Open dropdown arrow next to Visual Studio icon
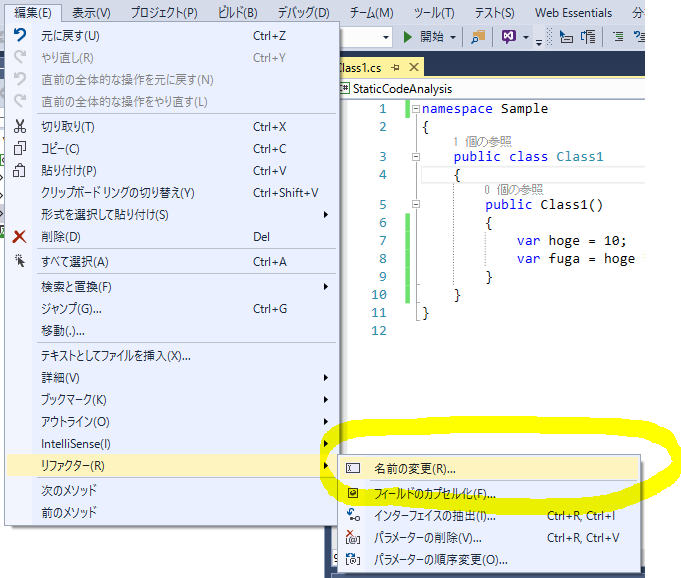The width and height of the screenshot is (681, 578). pos(526,37)
